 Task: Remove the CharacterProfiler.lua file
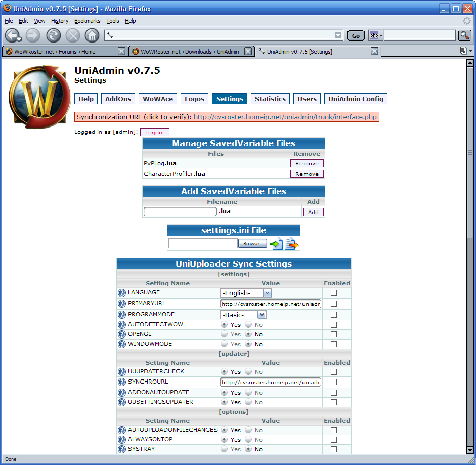[x=307, y=174]
